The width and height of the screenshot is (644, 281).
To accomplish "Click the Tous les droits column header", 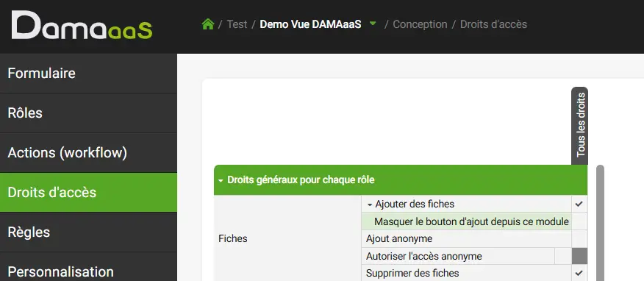I will [x=580, y=125].
